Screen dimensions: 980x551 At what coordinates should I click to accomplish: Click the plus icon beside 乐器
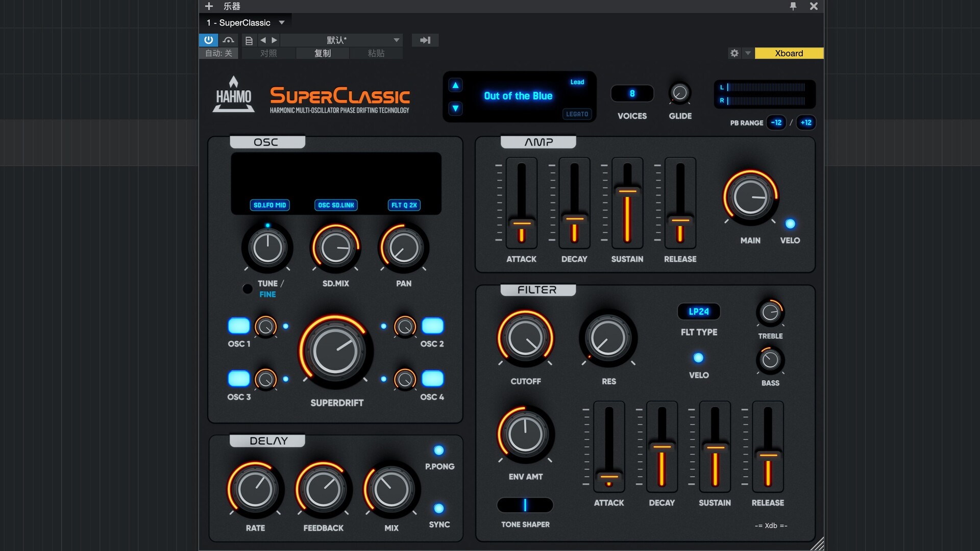pos(209,6)
